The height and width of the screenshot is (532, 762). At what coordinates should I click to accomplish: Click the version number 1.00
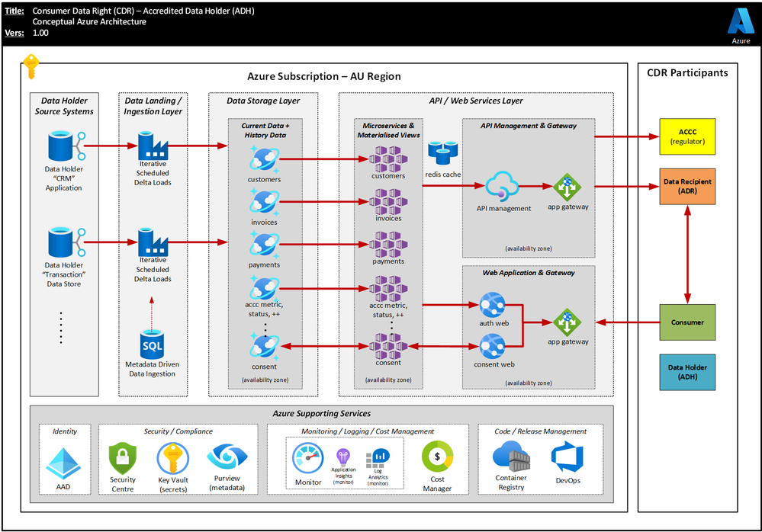[40, 33]
